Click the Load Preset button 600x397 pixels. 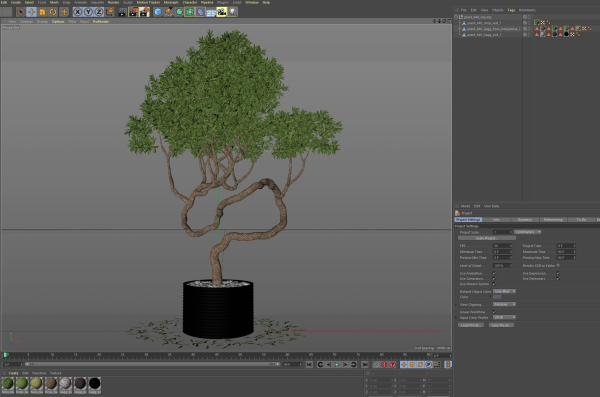coord(471,325)
